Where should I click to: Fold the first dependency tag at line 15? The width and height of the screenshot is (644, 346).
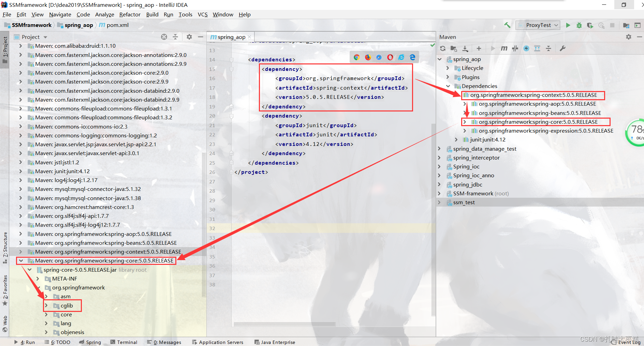pos(231,69)
